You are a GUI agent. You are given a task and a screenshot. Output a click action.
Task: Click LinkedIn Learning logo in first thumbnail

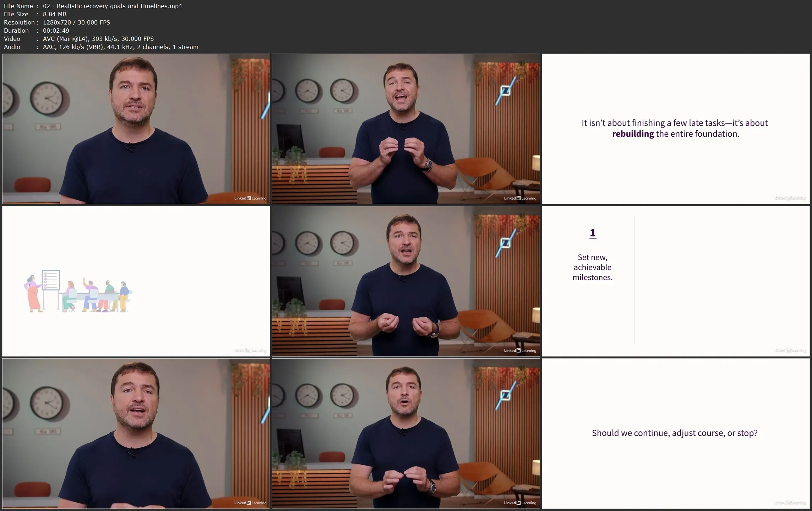[x=250, y=198]
